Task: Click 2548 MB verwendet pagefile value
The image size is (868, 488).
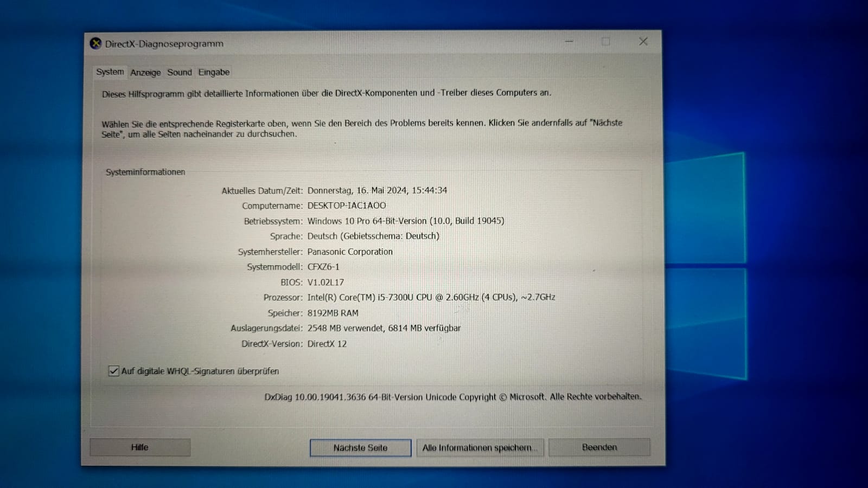Action: tap(384, 328)
